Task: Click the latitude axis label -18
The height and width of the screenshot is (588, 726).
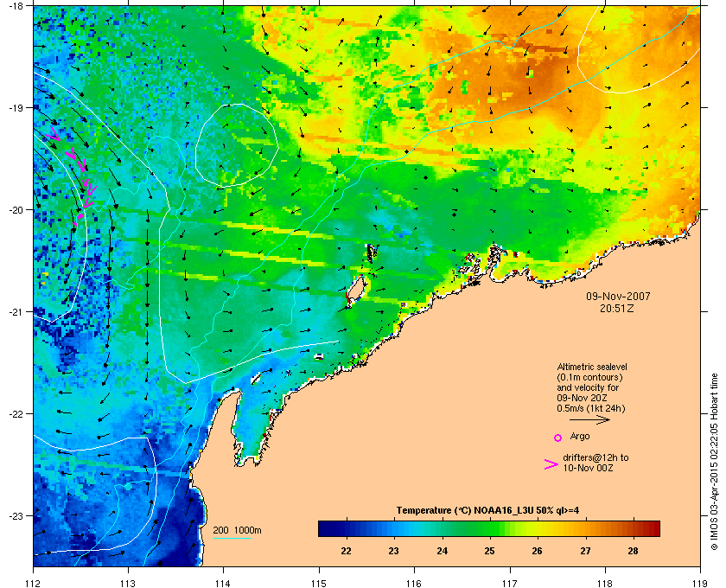Action: (16, 6)
